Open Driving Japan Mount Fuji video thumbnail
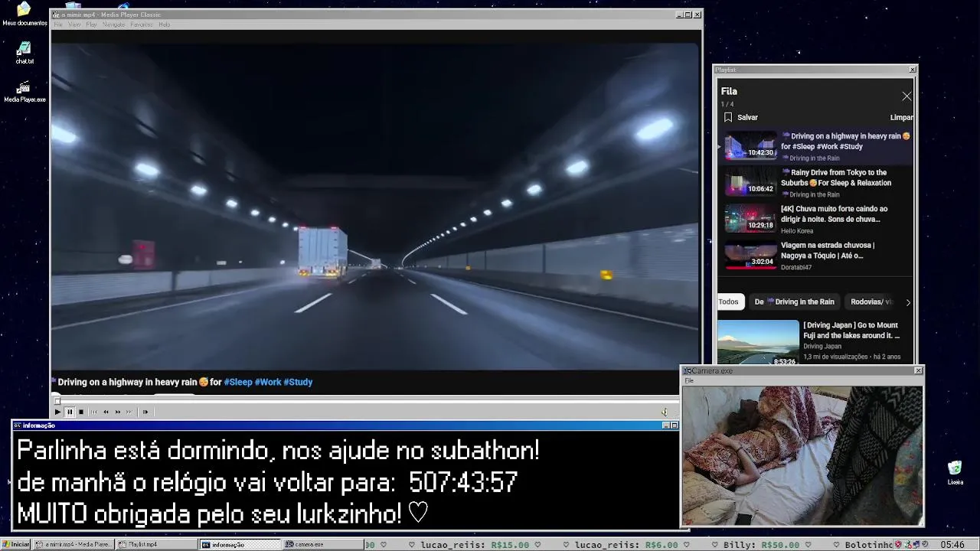The image size is (980, 551). click(758, 342)
